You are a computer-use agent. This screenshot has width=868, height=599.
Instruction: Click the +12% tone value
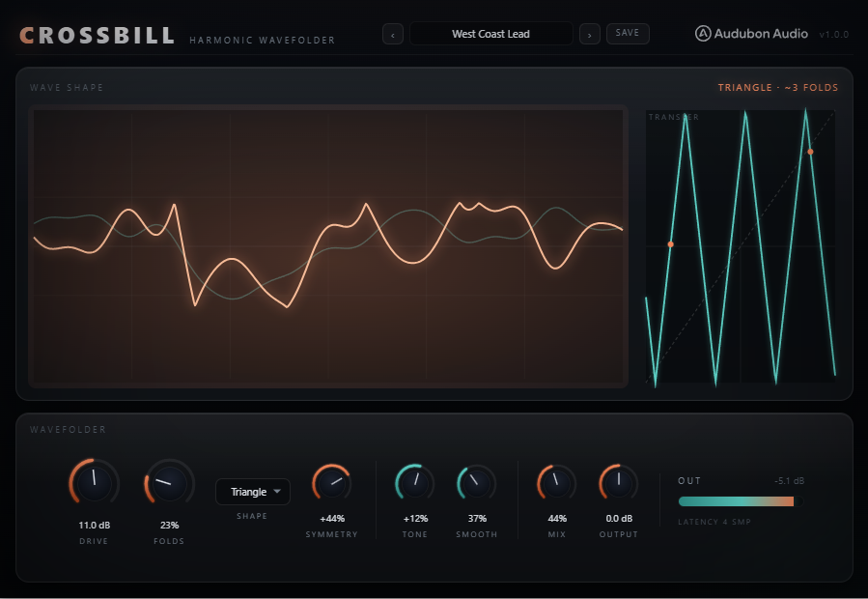(x=415, y=519)
